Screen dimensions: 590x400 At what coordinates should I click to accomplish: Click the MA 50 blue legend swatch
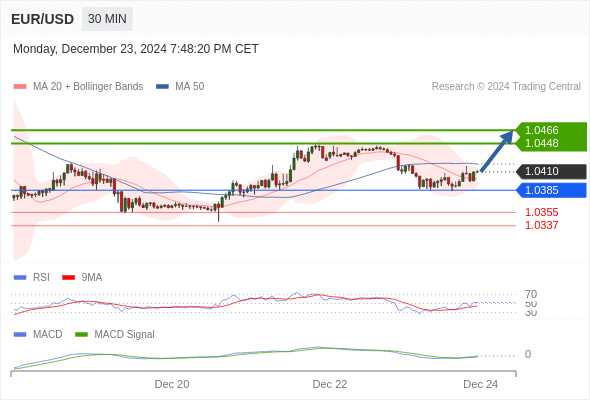coord(162,87)
